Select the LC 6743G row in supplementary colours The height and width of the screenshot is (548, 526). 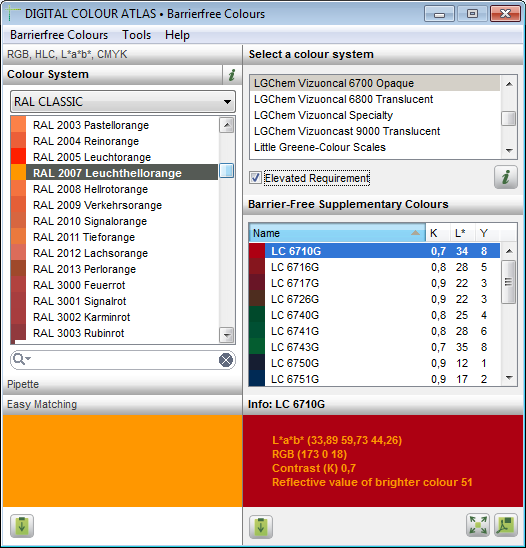point(375,347)
